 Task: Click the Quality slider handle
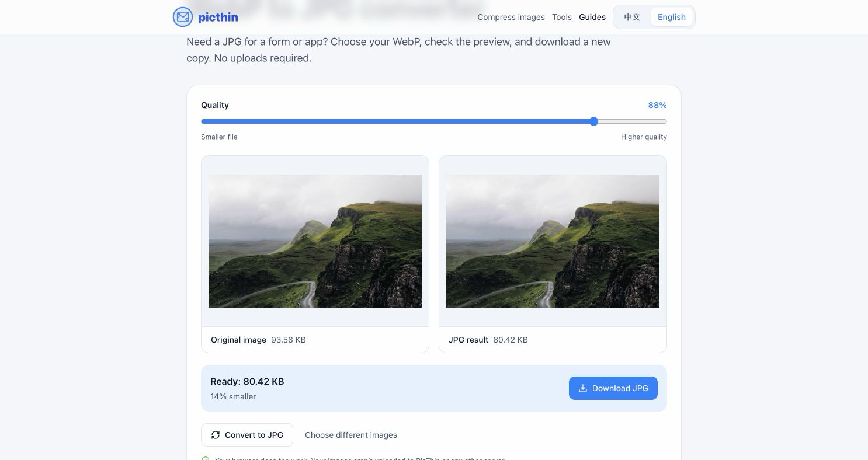pyautogui.click(x=594, y=121)
